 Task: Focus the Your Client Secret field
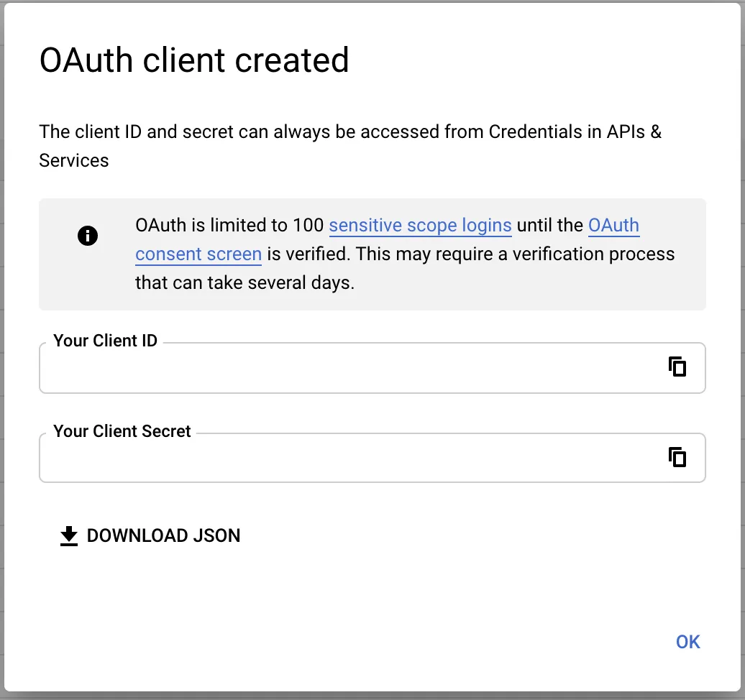coord(561,459)
